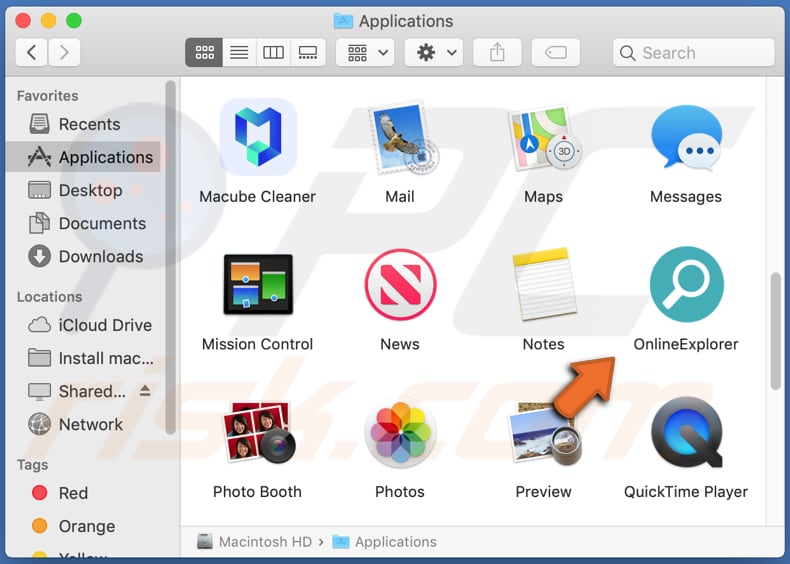Image resolution: width=790 pixels, height=564 pixels.
Task: Open iCloud Drive from sidebar
Action: tap(104, 325)
